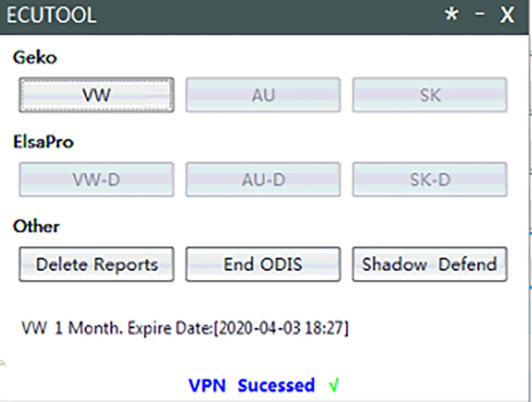Launch AU-D under ElsaPro
The height and width of the screenshot is (402, 532).
coord(263,179)
